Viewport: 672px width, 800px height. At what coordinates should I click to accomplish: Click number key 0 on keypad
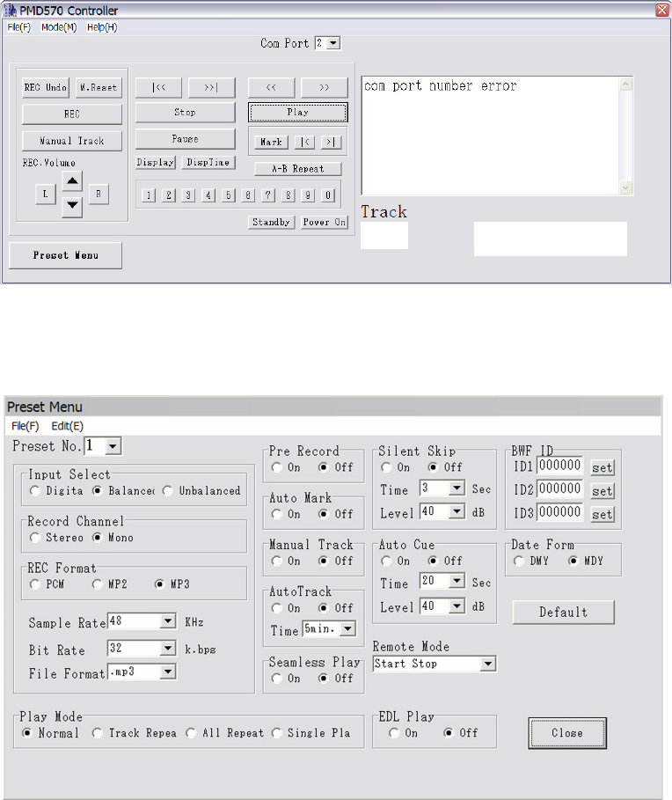point(328,194)
